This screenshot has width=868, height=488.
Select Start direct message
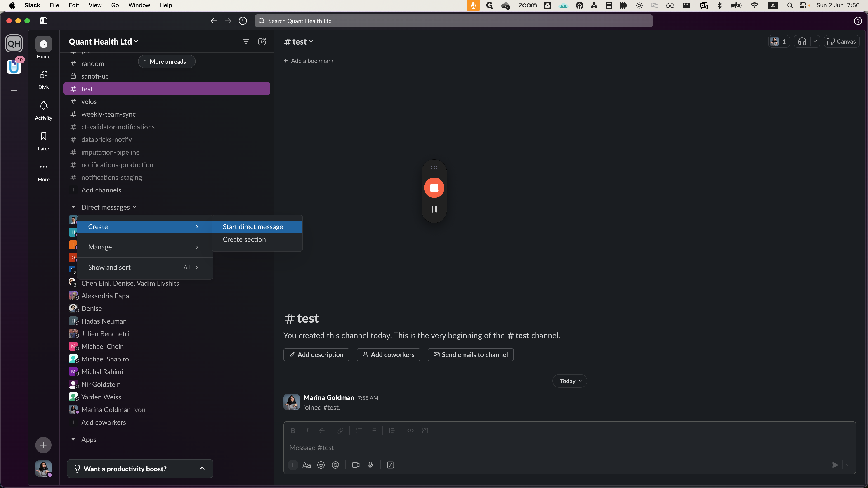click(x=257, y=227)
